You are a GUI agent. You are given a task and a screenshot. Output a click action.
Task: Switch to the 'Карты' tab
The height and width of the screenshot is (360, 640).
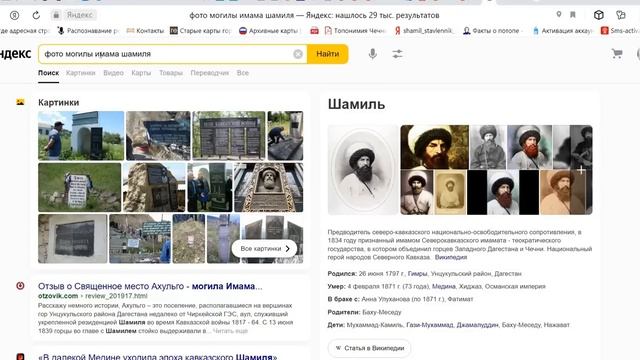[141, 73]
